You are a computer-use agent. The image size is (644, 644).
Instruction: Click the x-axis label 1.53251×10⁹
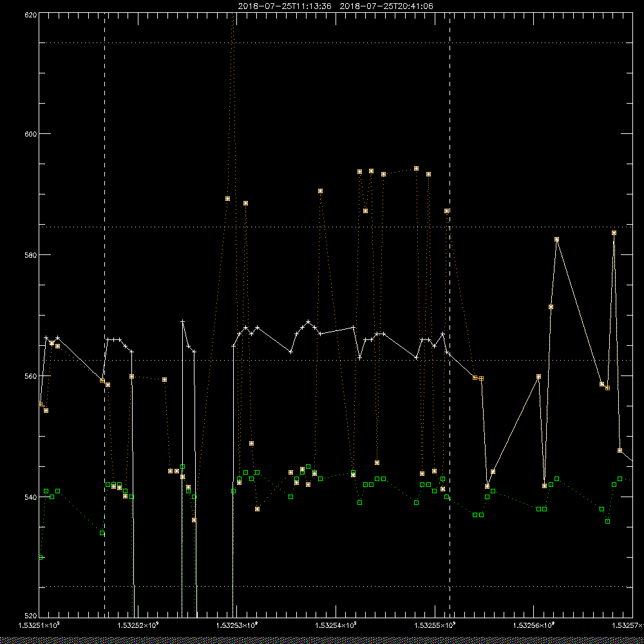39,625
